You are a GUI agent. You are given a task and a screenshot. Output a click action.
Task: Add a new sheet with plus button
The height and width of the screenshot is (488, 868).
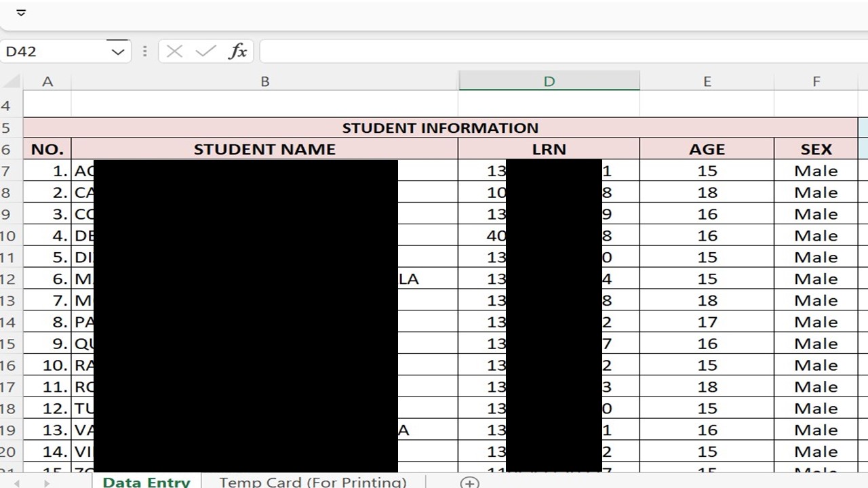(x=469, y=483)
